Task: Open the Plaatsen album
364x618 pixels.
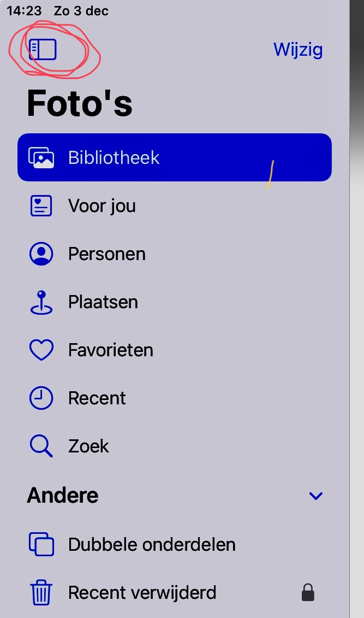Action: tap(175, 302)
